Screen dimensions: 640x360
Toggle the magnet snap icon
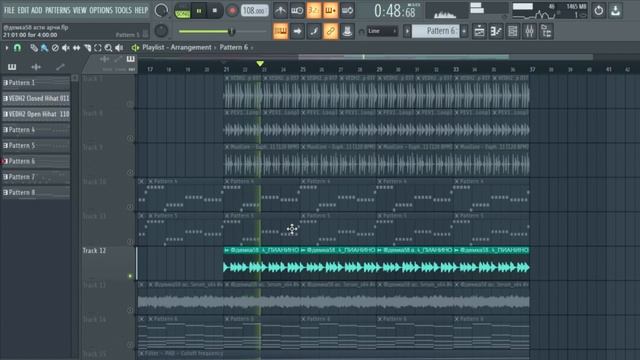point(17,48)
